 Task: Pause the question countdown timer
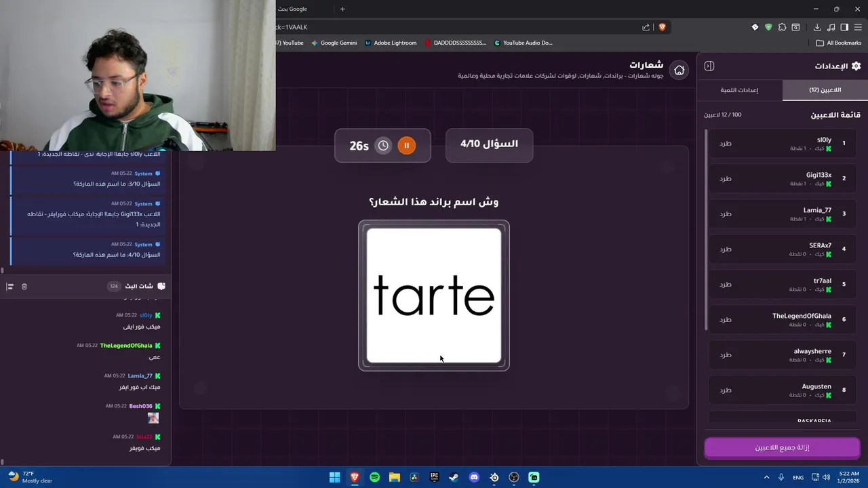pos(406,145)
